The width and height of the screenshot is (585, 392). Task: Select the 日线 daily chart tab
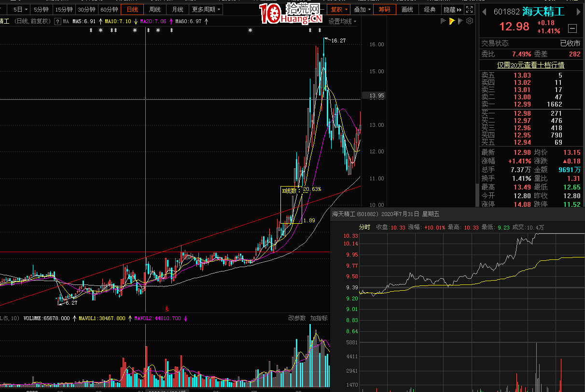tap(132, 10)
